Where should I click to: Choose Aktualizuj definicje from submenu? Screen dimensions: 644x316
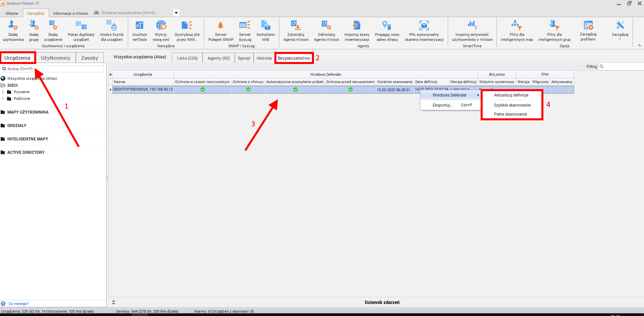(x=511, y=95)
